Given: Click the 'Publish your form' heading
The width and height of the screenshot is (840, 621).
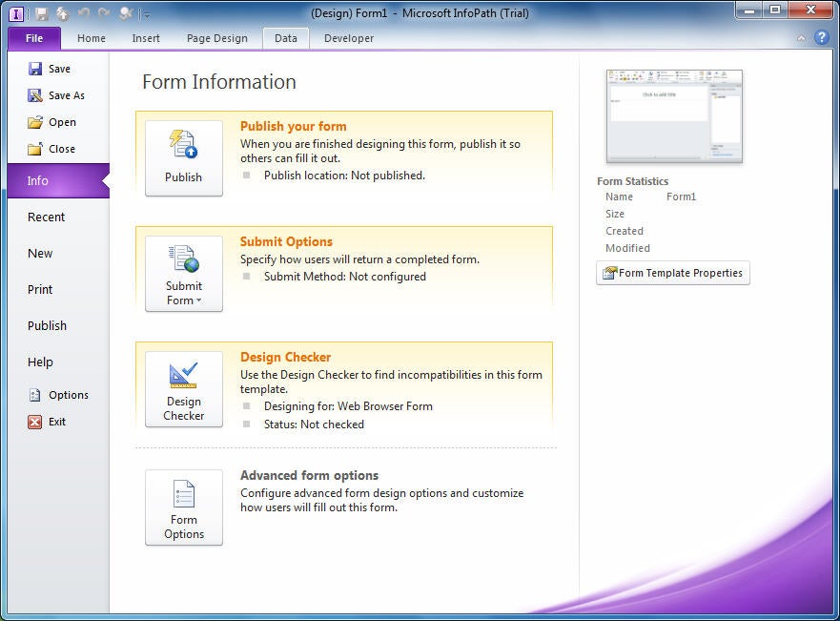Looking at the screenshot, I should [x=293, y=127].
